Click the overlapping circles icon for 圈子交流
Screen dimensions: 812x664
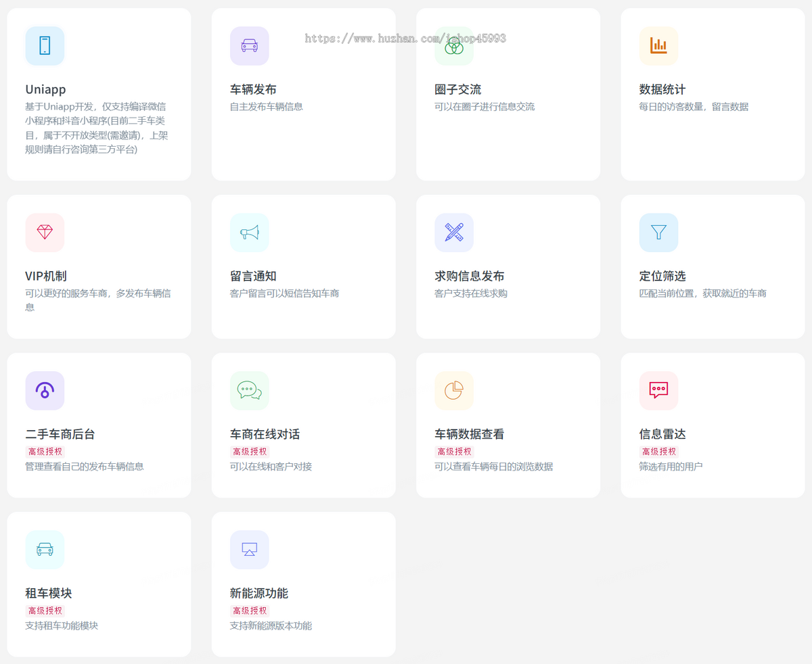click(454, 46)
